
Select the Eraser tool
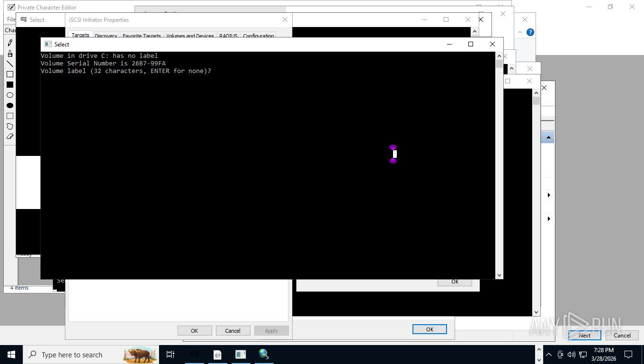(10, 136)
